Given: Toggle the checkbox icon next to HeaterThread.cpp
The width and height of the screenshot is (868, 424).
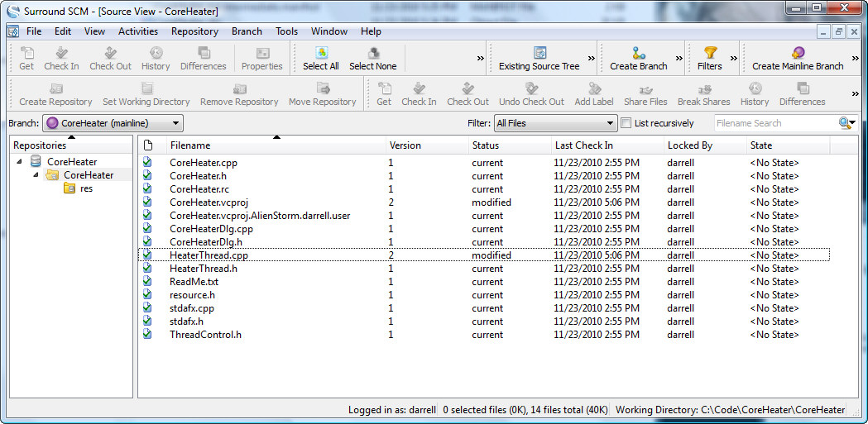Looking at the screenshot, I should pyautogui.click(x=147, y=255).
